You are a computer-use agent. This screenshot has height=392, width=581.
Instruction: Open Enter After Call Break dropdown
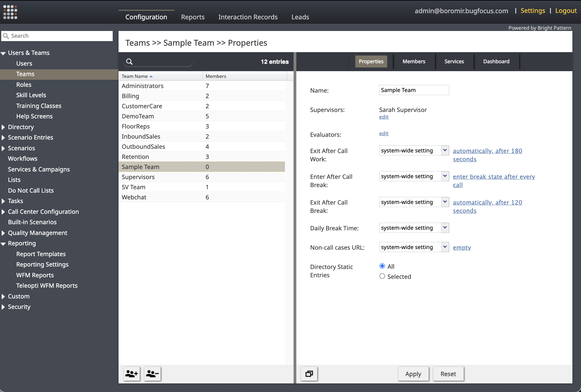[x=445, y=176]
